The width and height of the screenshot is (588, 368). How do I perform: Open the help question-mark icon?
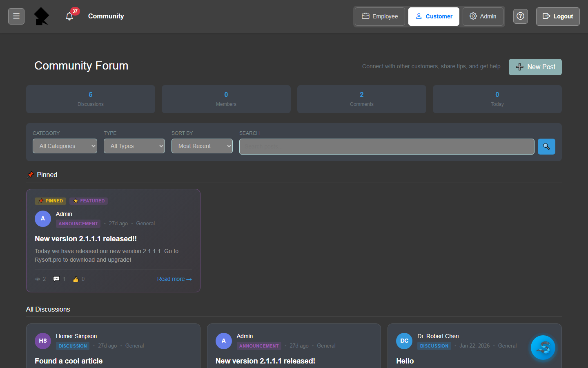pyautogui.click(x=520, y=16)
